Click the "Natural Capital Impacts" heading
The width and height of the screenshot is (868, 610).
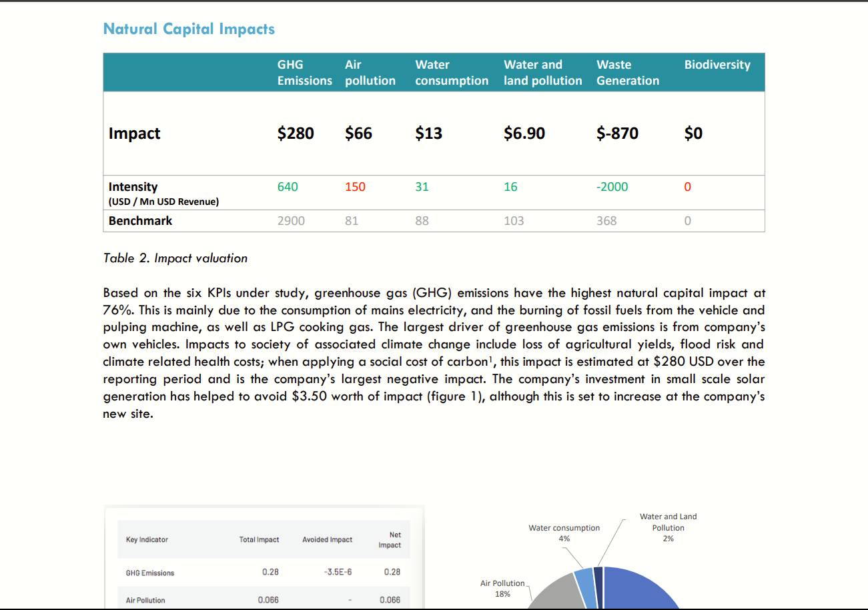(189, 29)
